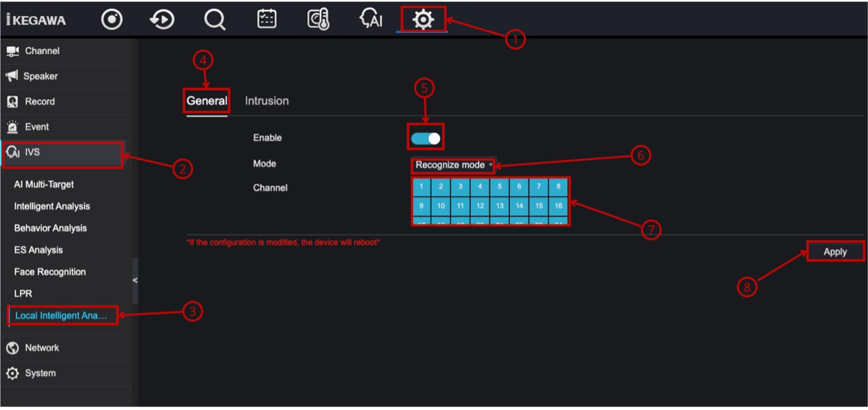Click the System gear icon in sidebar
868x410 pixels.
coord(13,373)
